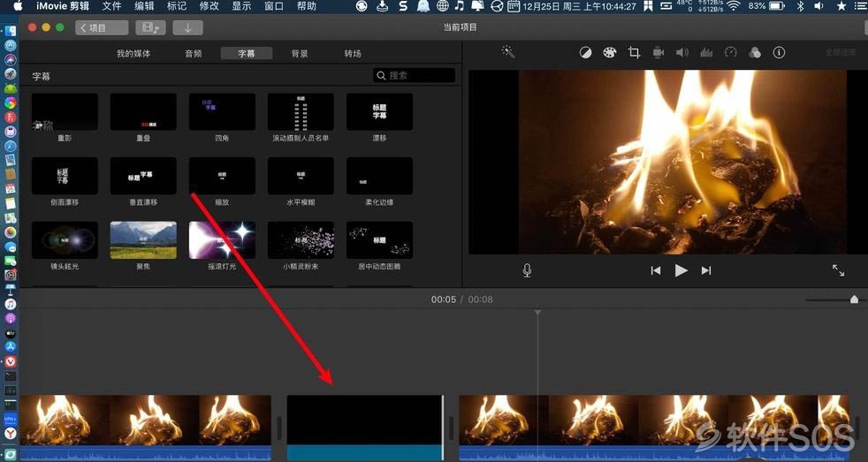Select the 镜头眩光 title thumbnail
Viewport: 868px width, 462px height.
[65, 240]
